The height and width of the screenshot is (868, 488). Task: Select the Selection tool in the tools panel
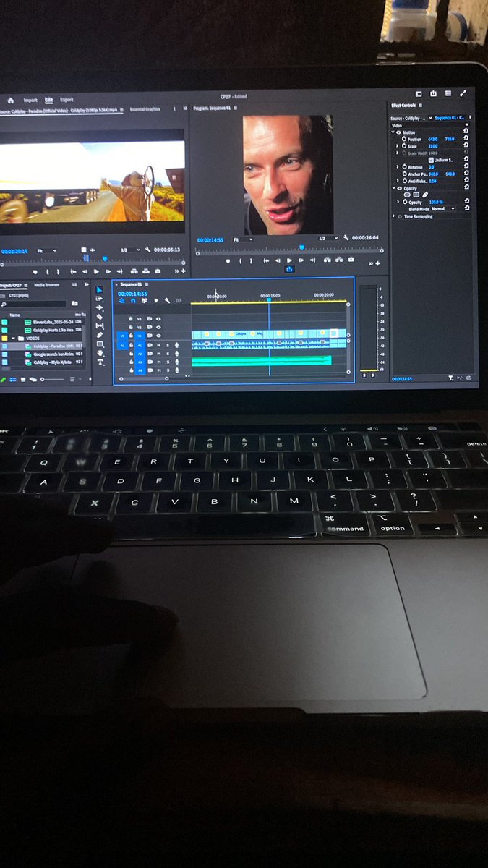[99, 289]
